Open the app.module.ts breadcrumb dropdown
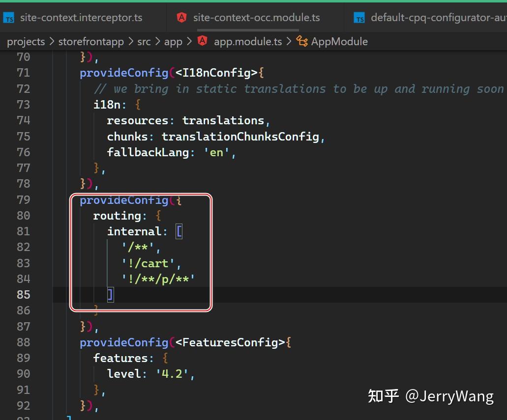Image resolution: width=507 pixels, height=420 pixels. coord(248,41)
